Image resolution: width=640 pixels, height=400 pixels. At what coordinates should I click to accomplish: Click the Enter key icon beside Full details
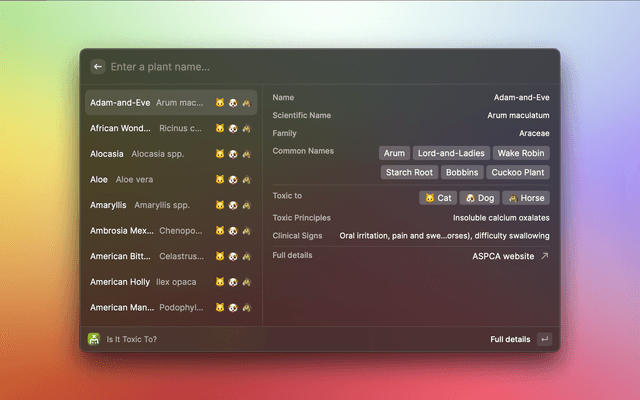point(544,339)
